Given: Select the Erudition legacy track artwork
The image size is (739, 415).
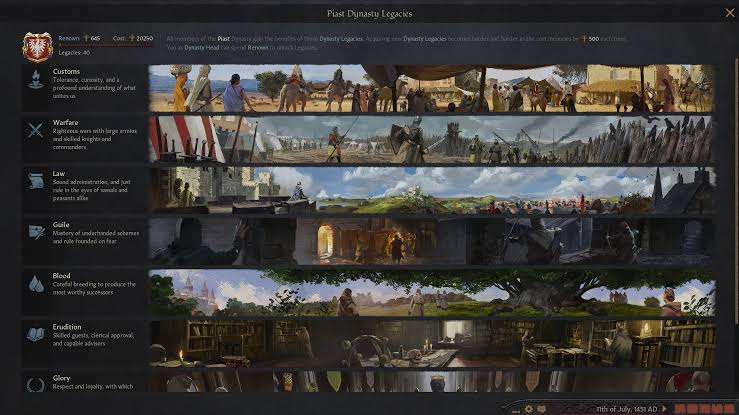Looking at the screenshot, I should click(431, 343).
